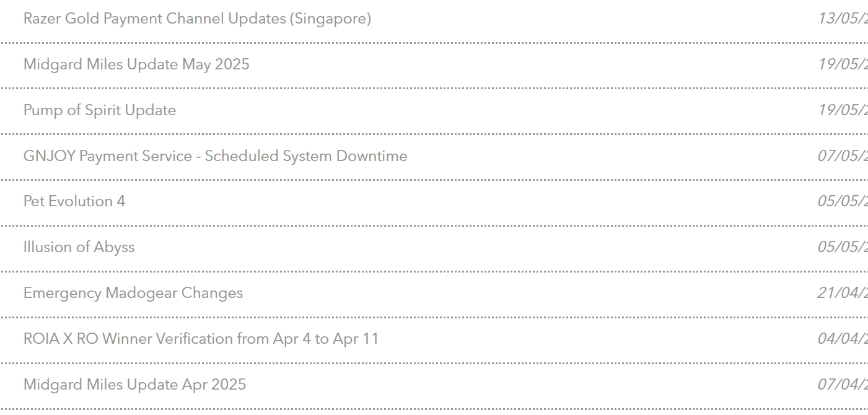Screen dimensions: 868x415
Task: Click the 13/05 date beside Razer Gold
Action: (843, 19)
